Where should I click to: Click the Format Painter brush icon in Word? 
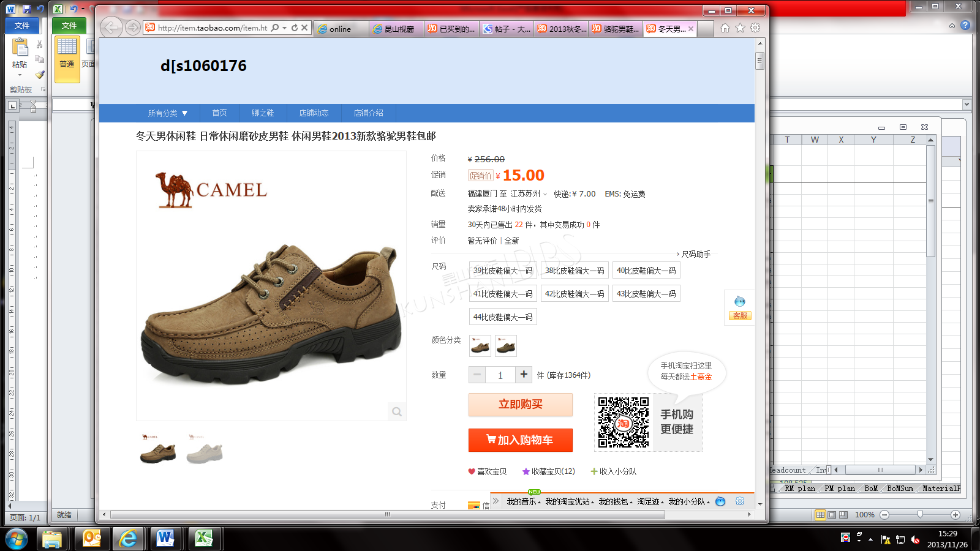40,75
